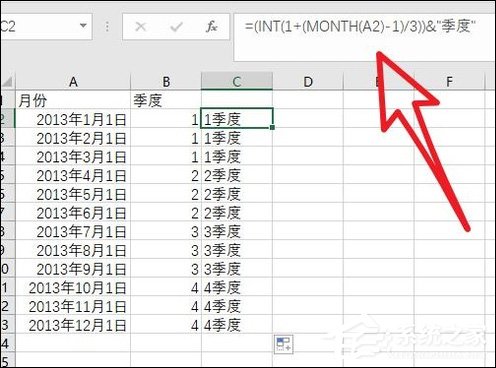Select 3季度 cell in 2013年9月1日 row
496x368 pixels.
pos(237,269)
